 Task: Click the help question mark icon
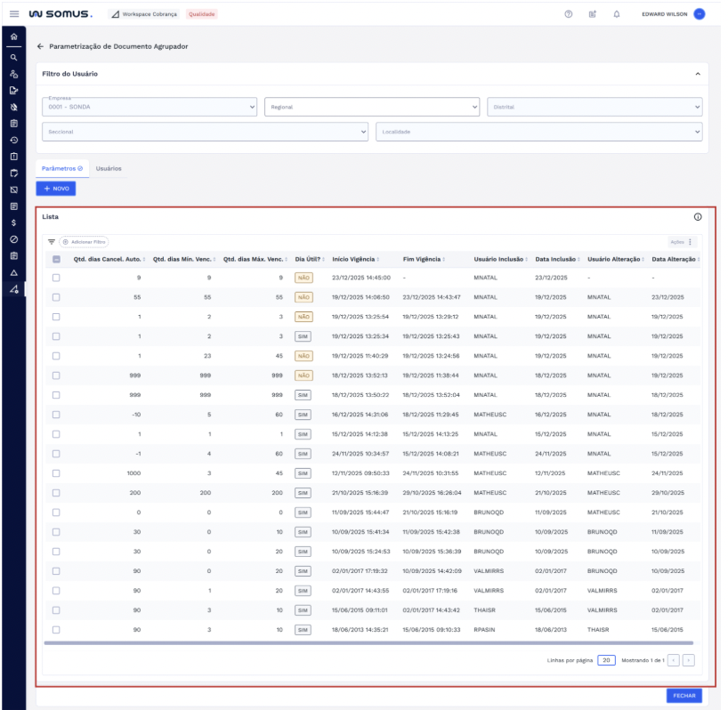(x=569, y=14)
